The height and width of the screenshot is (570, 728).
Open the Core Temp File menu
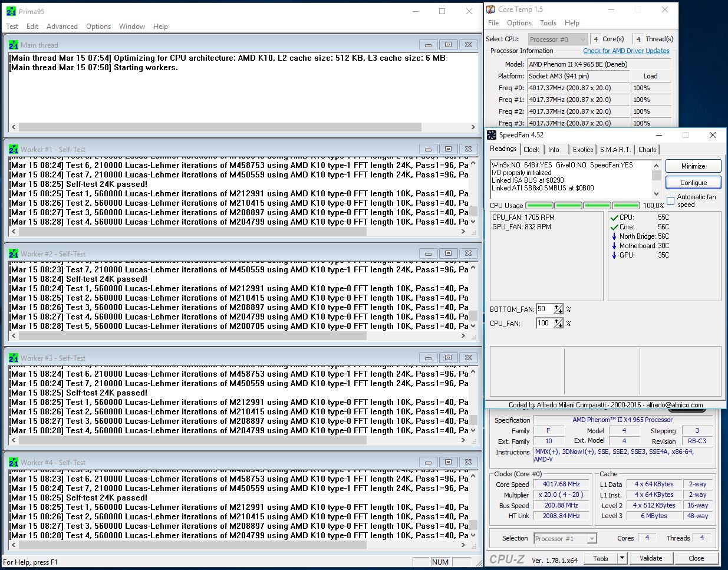point(493,23)
